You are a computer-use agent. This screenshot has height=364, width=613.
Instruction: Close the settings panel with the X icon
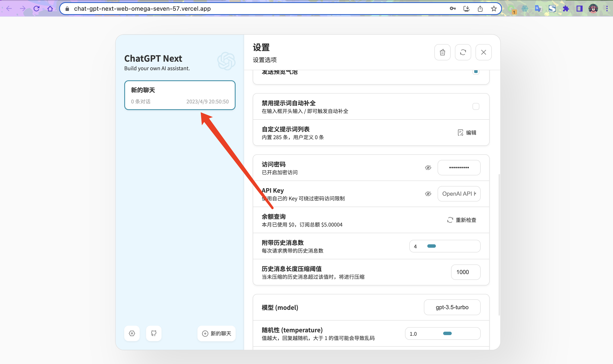point(483,52)
